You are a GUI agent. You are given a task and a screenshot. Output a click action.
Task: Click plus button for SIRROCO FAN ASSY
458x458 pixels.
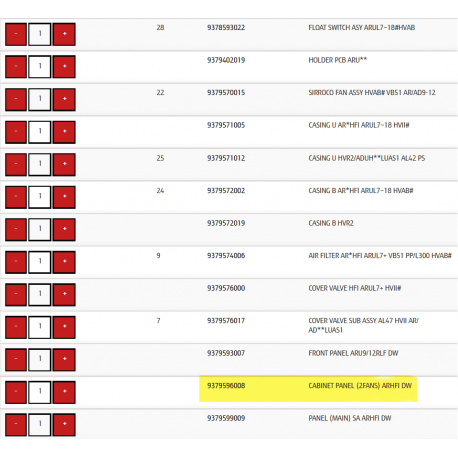coord(64,99)
